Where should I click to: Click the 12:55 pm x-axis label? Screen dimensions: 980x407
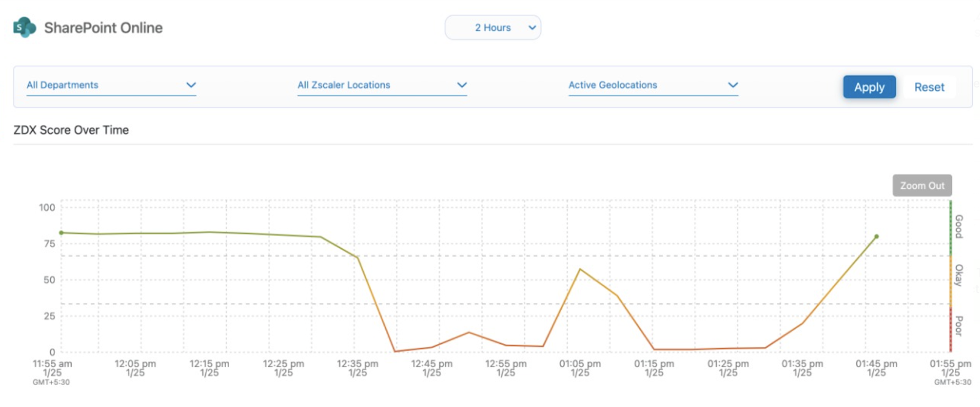[x=506, y=368]
